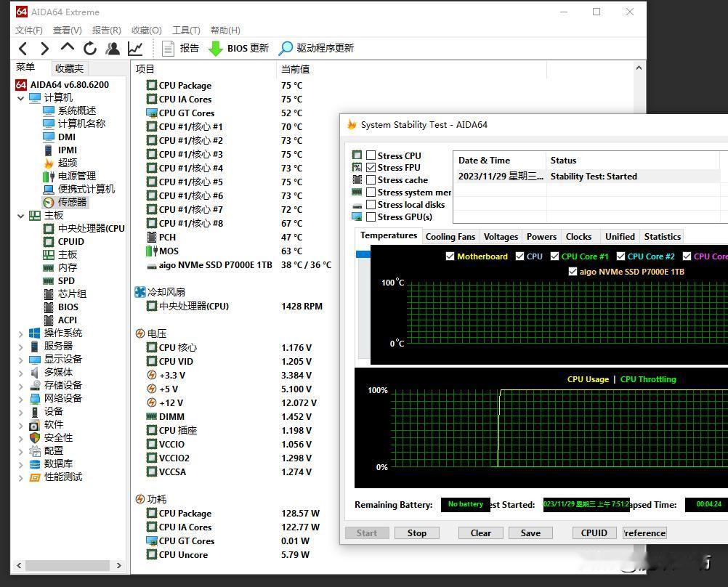
Task: Click the sensor list scroll-up arrow
Action: tap(639, 68)
